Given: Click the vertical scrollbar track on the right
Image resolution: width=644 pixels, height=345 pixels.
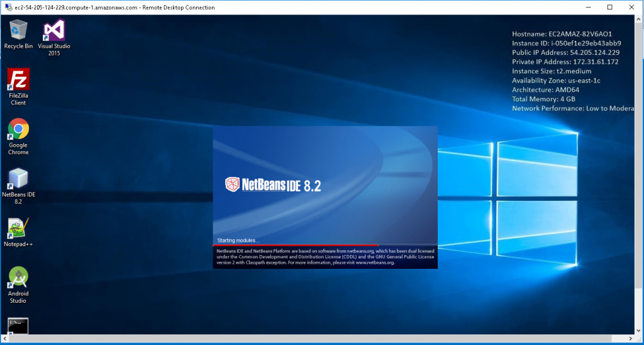Looking at the screenshot, I should (640, 189).
